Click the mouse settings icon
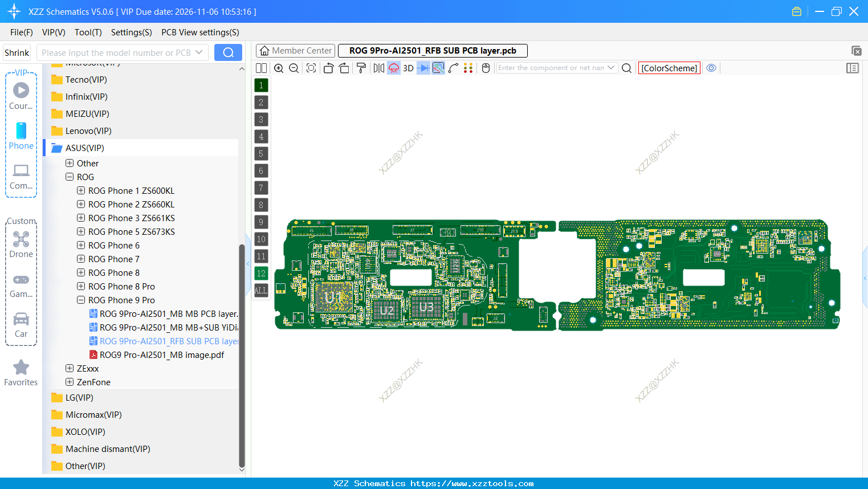Viewport: 868px width, 489px height. [x=485, y=68]
